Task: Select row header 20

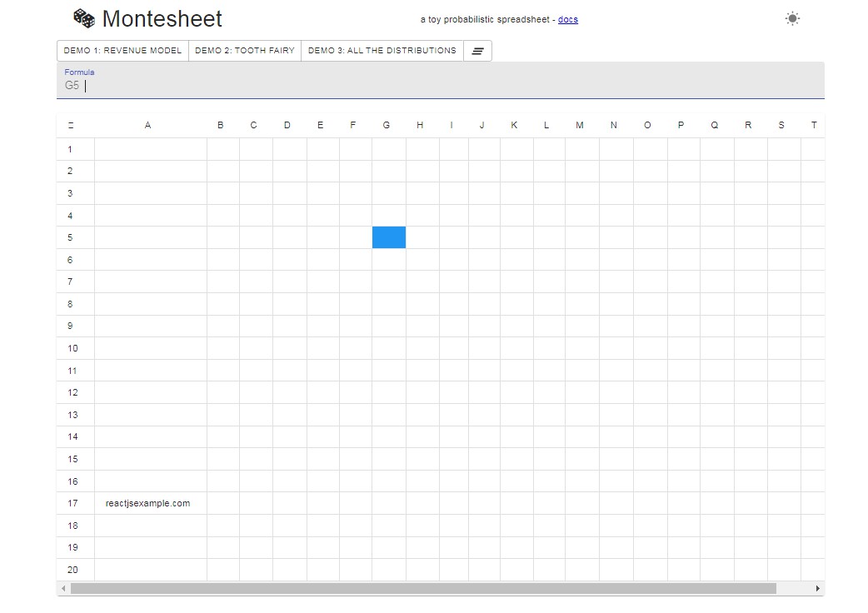Action: 73,570
